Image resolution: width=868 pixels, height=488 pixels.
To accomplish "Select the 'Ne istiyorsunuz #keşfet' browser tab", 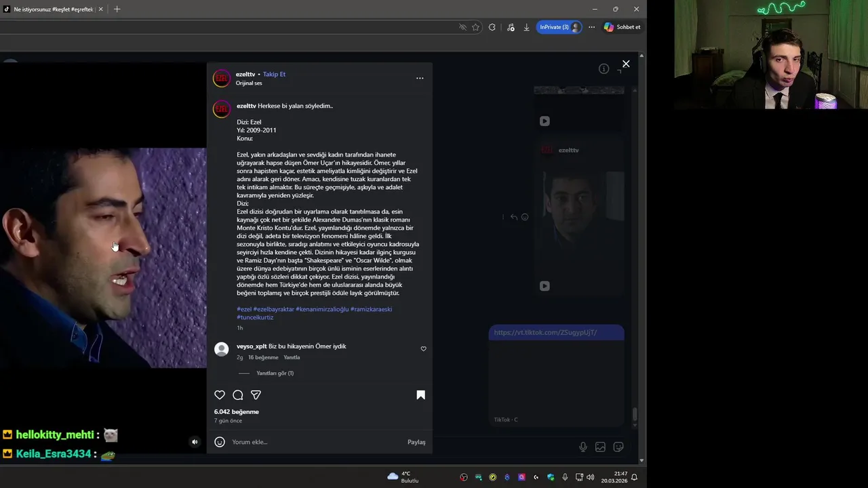I will [53, 9].
